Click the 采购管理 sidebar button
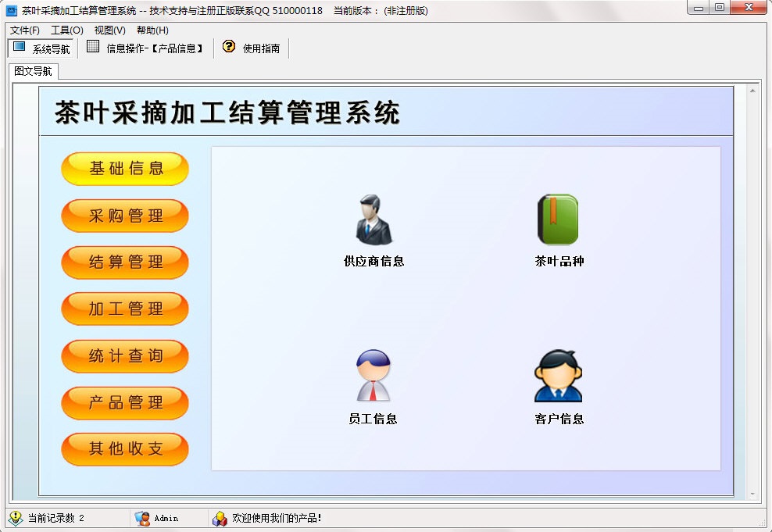 click(124, 216)
